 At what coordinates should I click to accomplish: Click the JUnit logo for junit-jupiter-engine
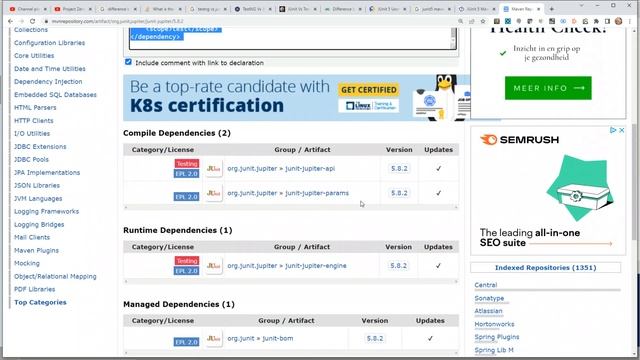pos(214,266)
